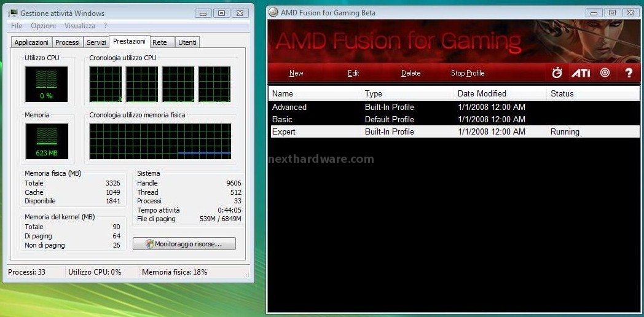Select the Expert profile row
The width and height of the screenshot is (644, 317).
tap(454, 132)
